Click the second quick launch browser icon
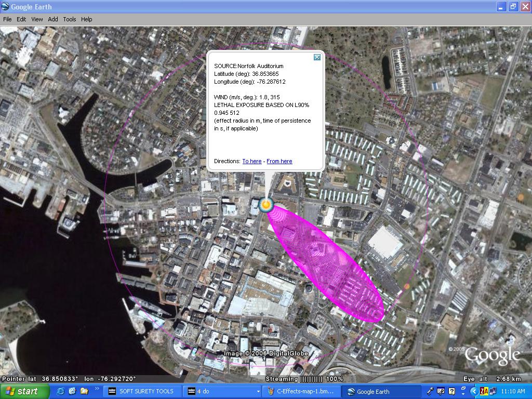This screenshot has height=399, width=532. click(x=72, y=391)
